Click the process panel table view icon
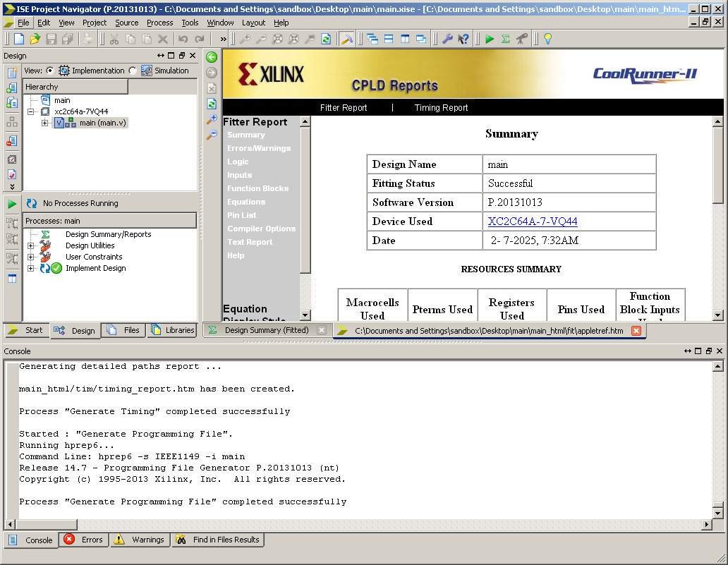This screenshot has height=565, width=728. [x=12, y=279]
